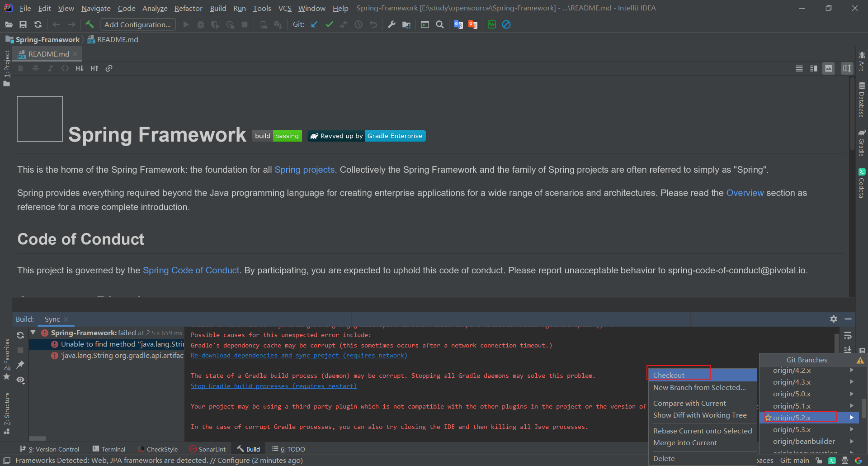Open the Refactor menu
Viewport: 868px width, 466px height.
[x=188, y=8]
